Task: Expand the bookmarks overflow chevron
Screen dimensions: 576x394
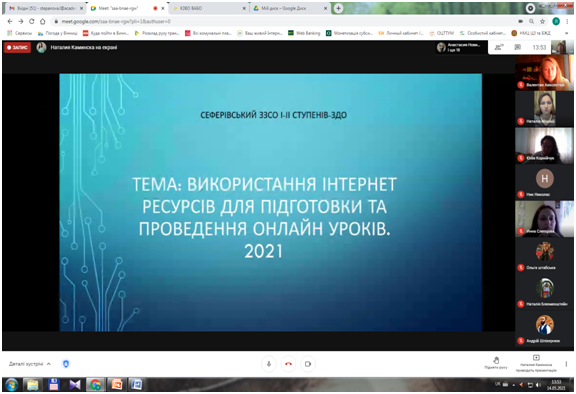Action: pos(567,33)
